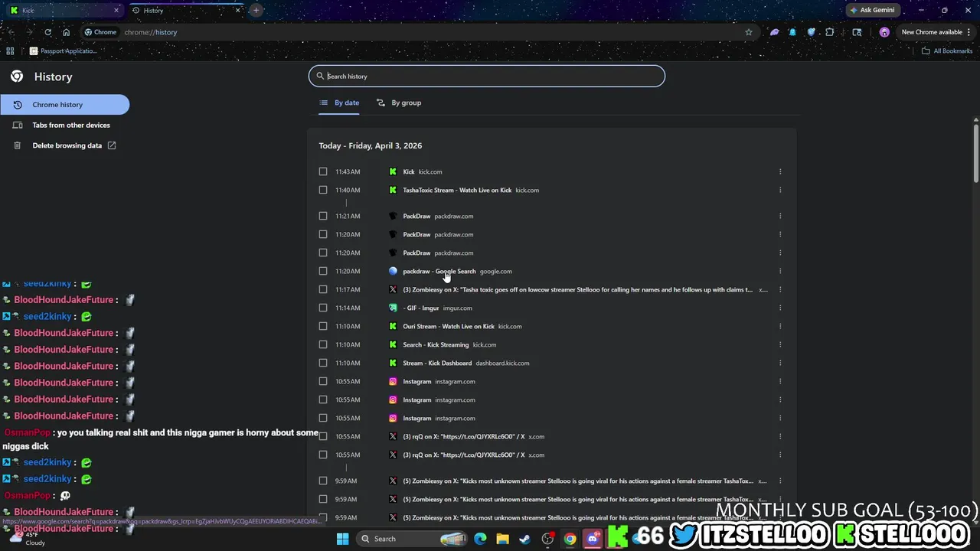Check Search - Kick Streaming entry box
Viewport: 980px width, 551px height.
tap(323, 344)
